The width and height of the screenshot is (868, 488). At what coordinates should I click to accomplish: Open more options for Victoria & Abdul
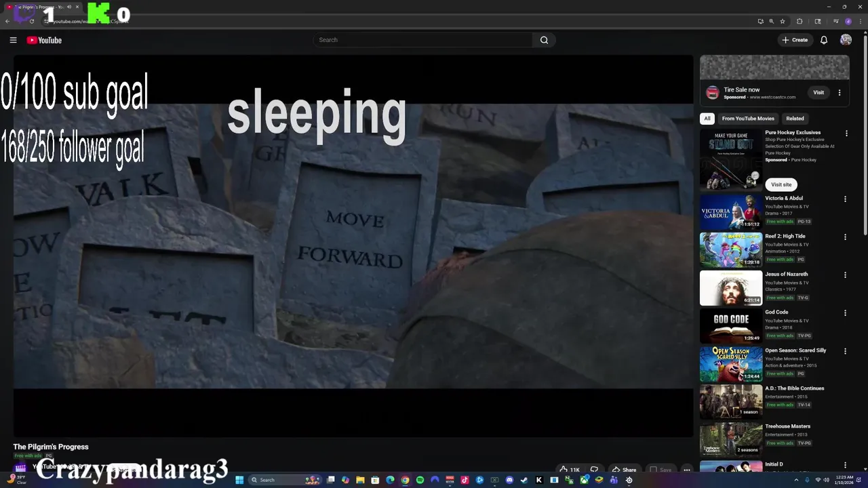pyautogui.click(x=846, y=199)
